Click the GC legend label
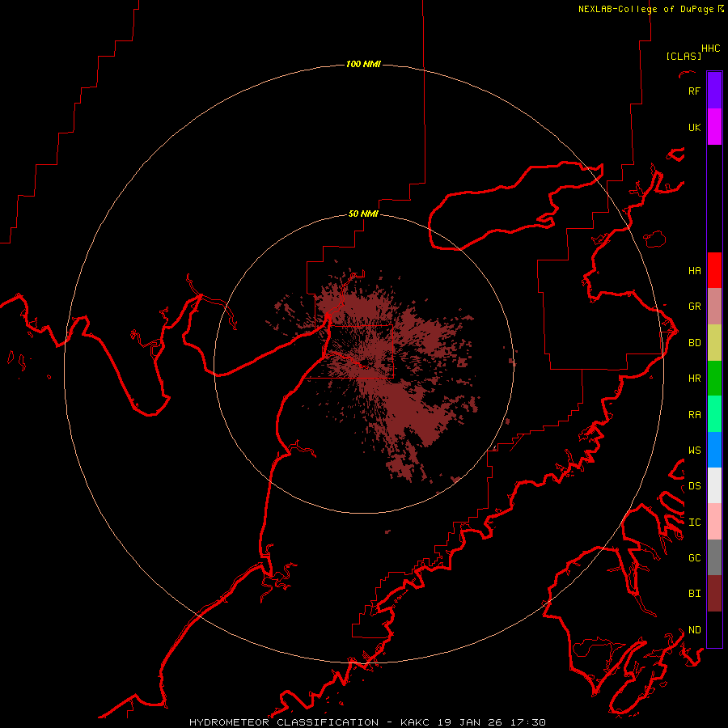728x728 pixels. pos(694,557)
